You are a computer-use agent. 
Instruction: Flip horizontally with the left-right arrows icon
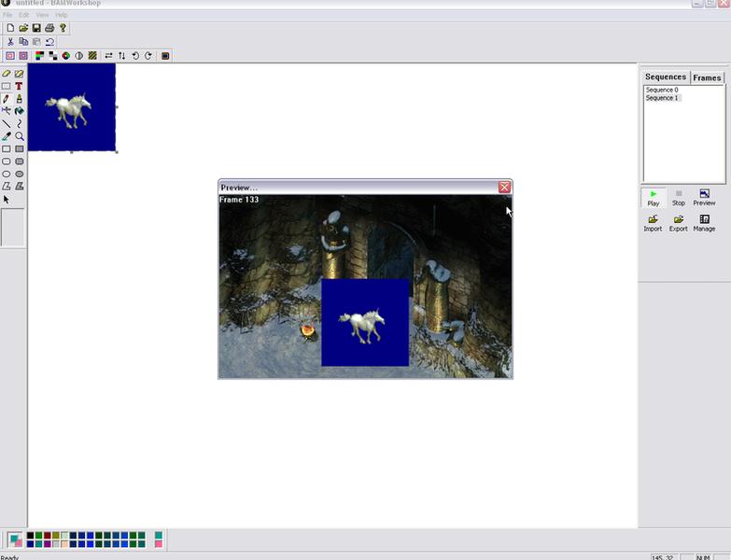[x=108, y=56]
